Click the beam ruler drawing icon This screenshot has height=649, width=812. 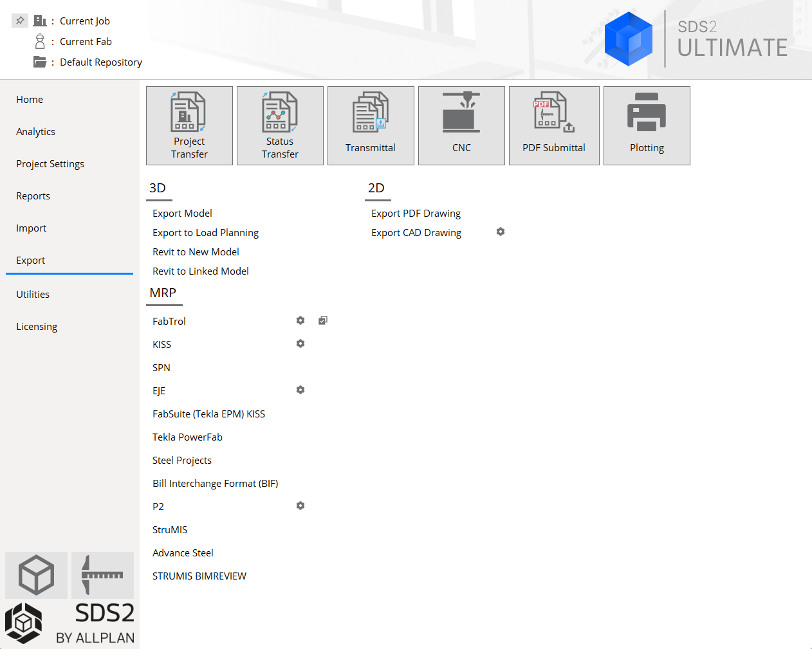click(x=102, y=575)
